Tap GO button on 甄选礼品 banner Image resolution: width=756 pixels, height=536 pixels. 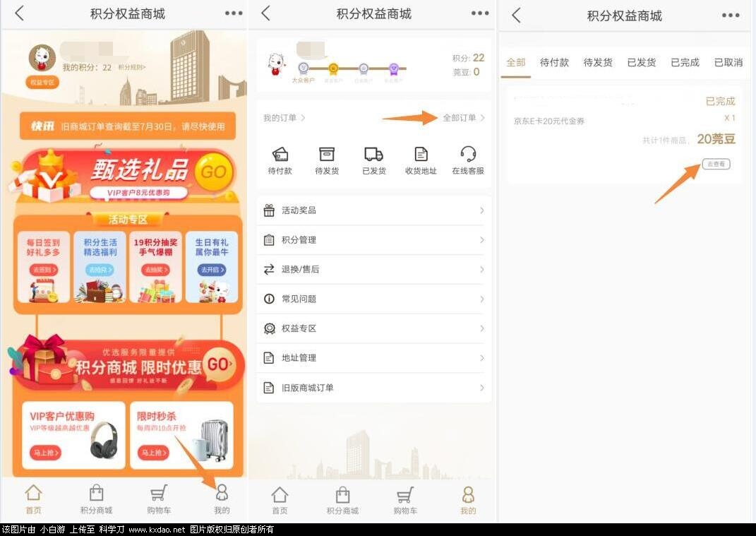point(213,172)
